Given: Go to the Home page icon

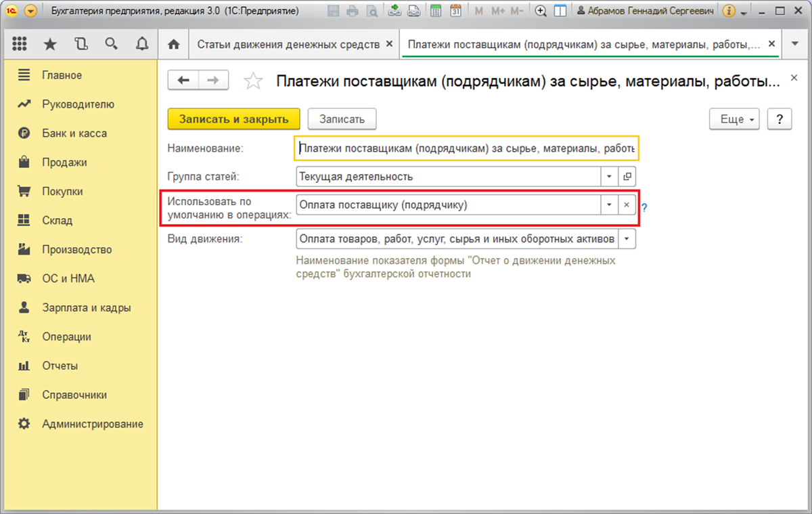Looking at the screenshot, I should tap(174, 45).
